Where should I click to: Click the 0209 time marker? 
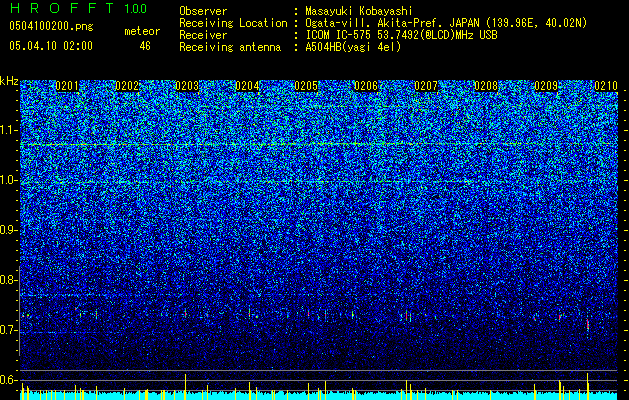click(546, 86)
